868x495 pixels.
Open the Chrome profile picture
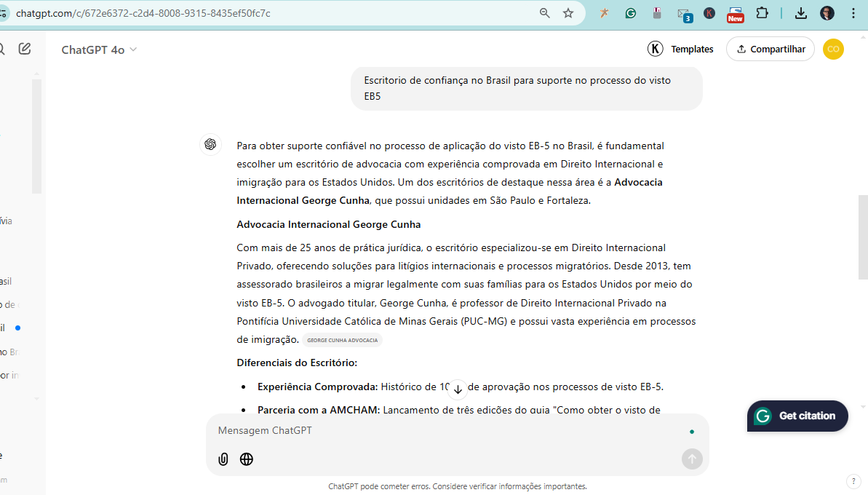tap(827, 13)
